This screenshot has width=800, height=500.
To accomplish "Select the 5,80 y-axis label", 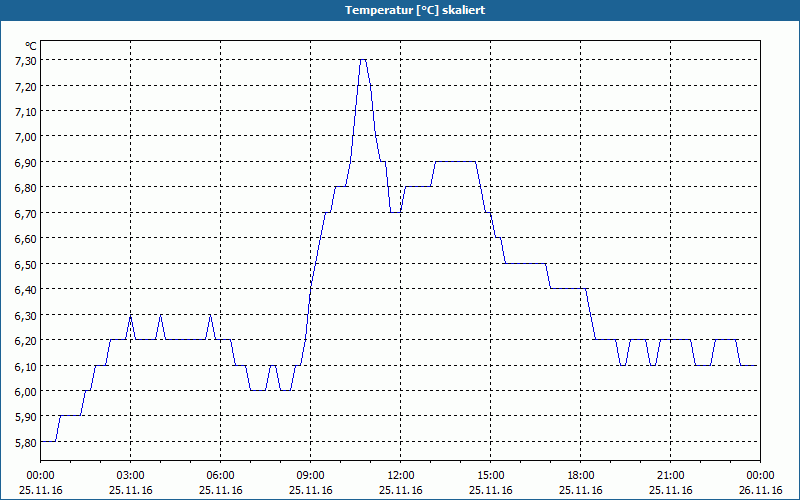I will [x=26, y=442].
